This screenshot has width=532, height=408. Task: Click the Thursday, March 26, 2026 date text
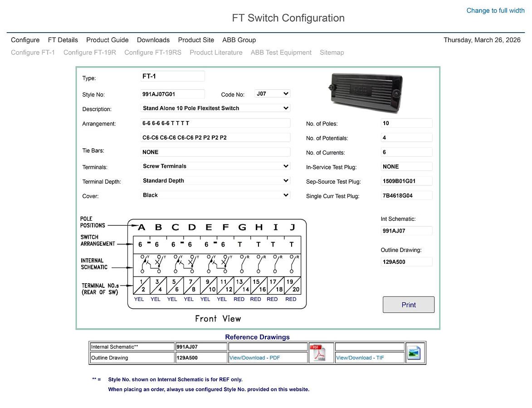click(x=482, y=40)
